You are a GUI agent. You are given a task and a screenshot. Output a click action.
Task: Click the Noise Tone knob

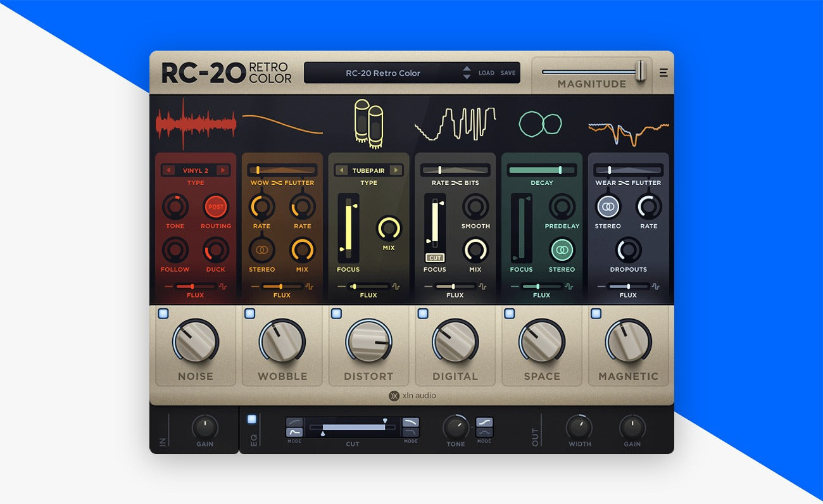[x=175, y=207]
